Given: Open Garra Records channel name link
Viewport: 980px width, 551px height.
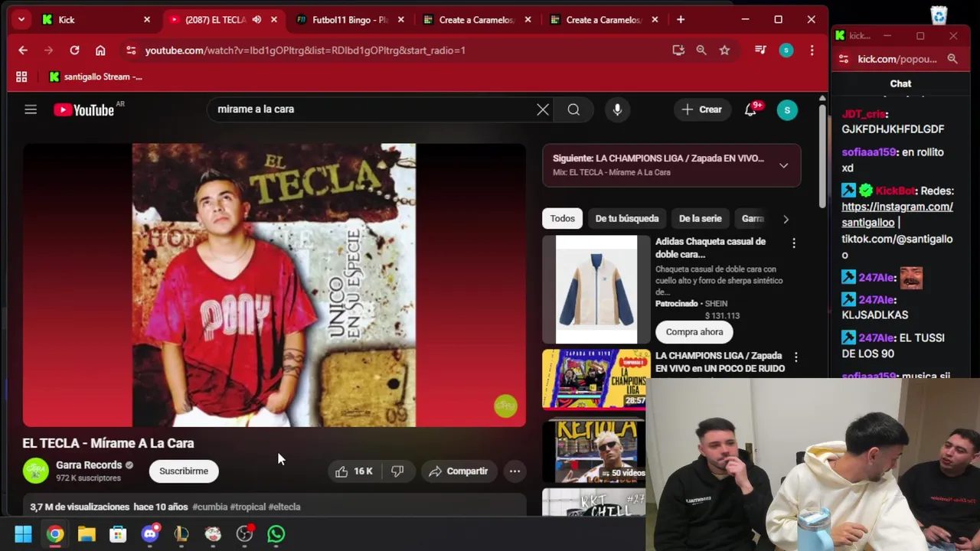Looking at the screenshot, I should [x=89, y=465].
